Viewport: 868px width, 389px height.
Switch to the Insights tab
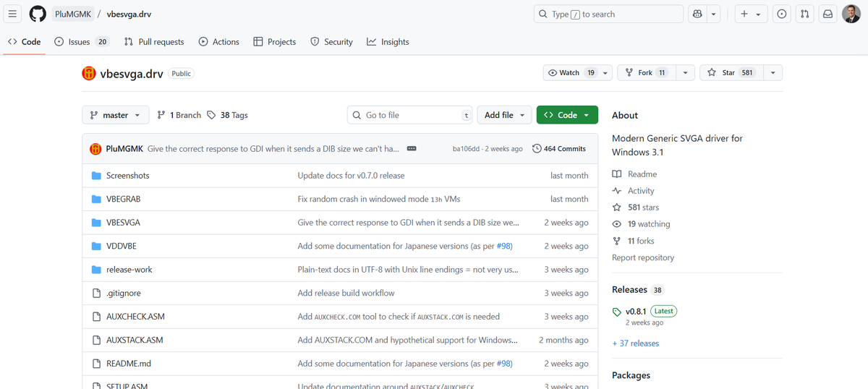(388, 42)
